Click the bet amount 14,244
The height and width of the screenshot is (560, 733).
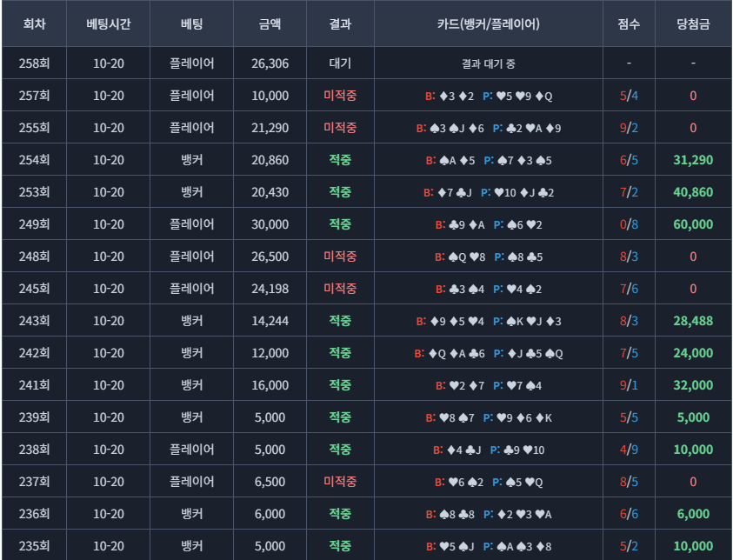[x=270, y=321]
